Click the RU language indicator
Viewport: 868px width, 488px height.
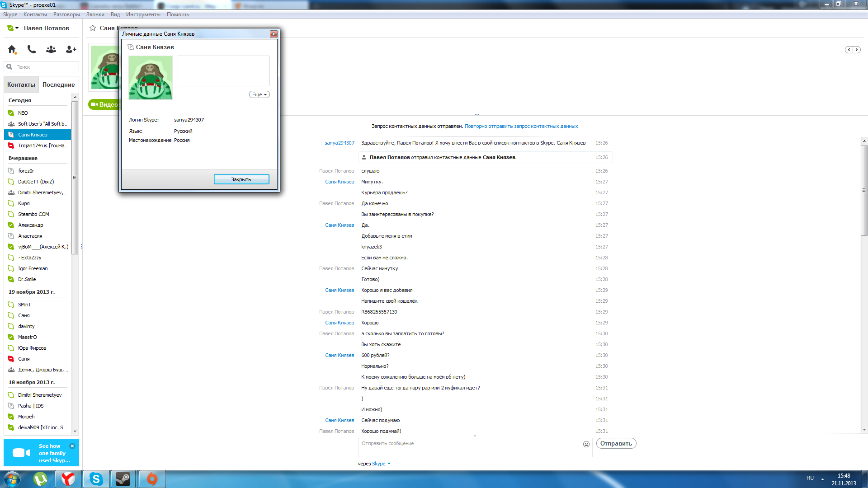pyautogui.click(x=810, y=478)
